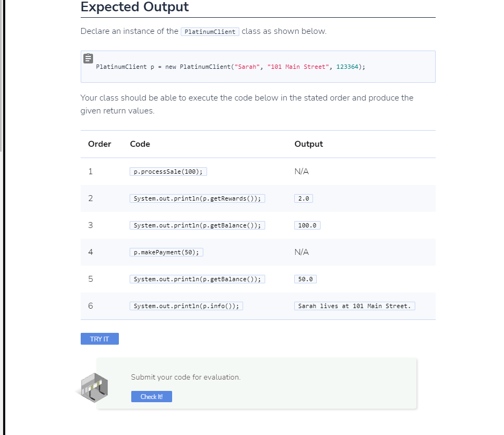Click the TRY IT button

tap(100, 339)
